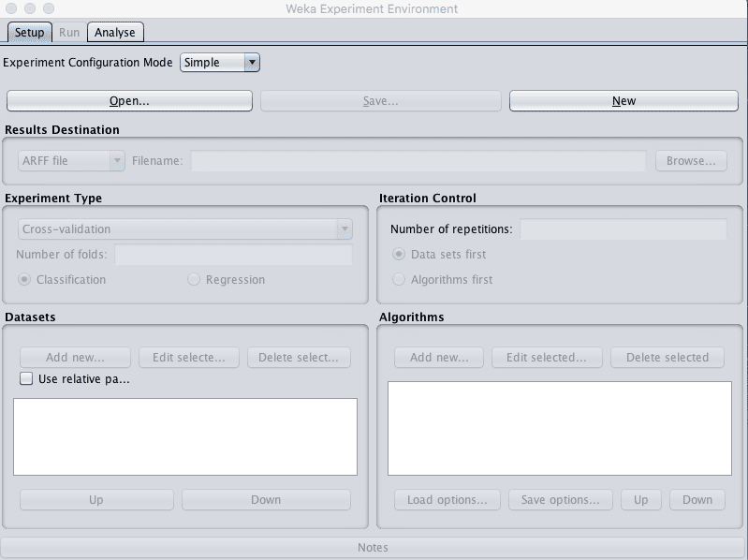Click the window close button
The image size is (748, 560).
[x=11, y=8]
